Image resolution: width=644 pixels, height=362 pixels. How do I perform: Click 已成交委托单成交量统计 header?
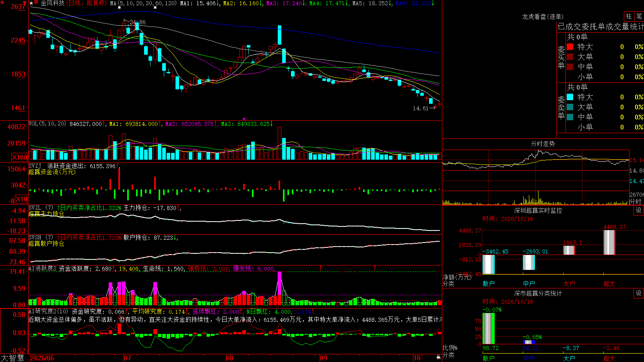click(601, 27)
